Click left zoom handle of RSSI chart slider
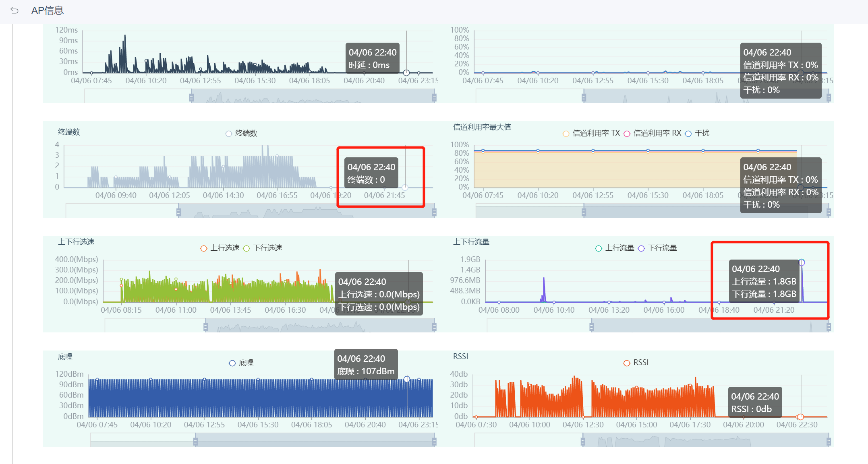868x464 pixels. click(x=583, y=441)
